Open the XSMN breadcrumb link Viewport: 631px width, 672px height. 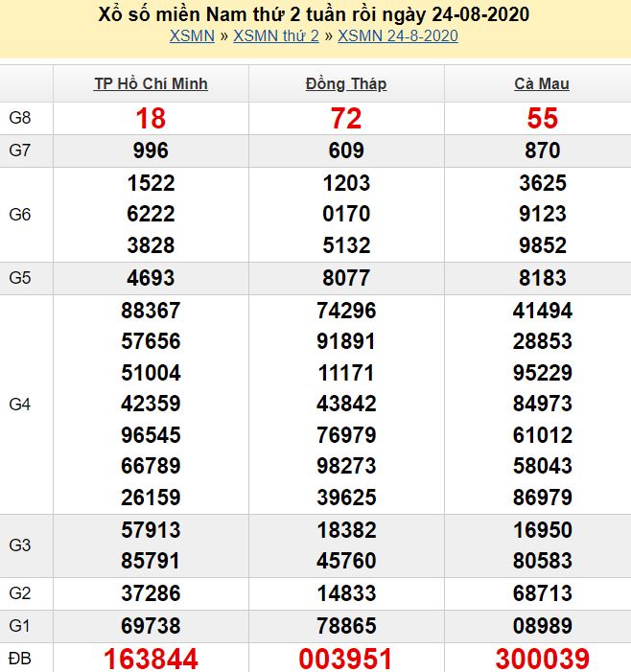pyautogui.click(x=192, y=36)
